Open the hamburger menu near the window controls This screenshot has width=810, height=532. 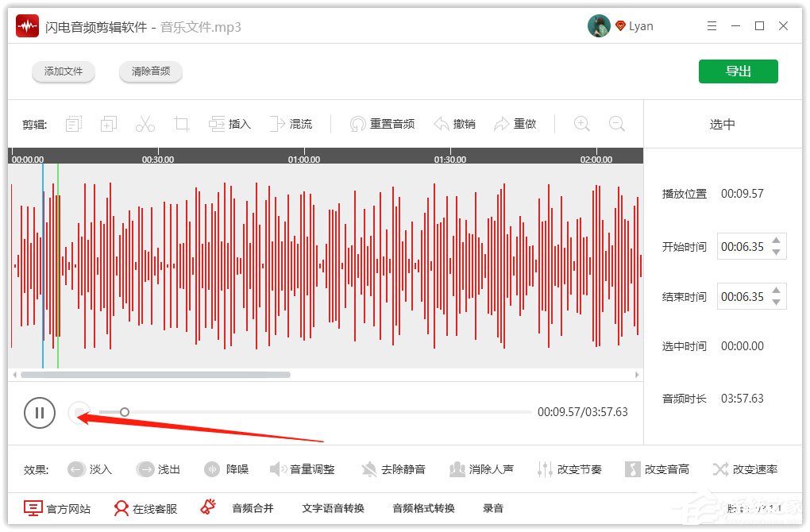712,25
